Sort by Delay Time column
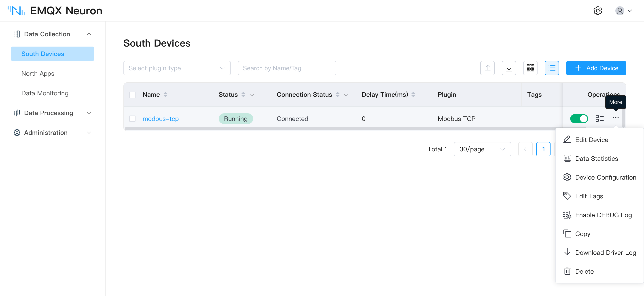This screenshot has height=296, width=644. tap(413, 94)
